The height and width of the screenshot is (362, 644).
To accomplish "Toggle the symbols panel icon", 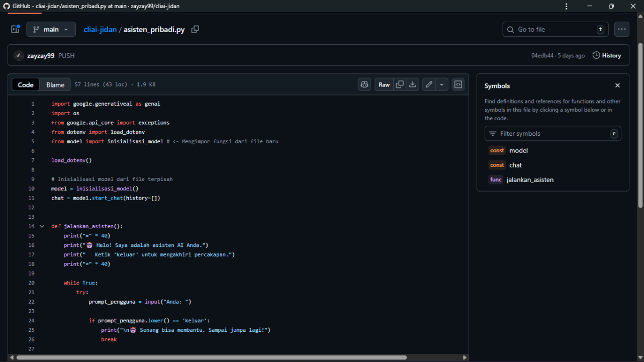I will 458,84.
